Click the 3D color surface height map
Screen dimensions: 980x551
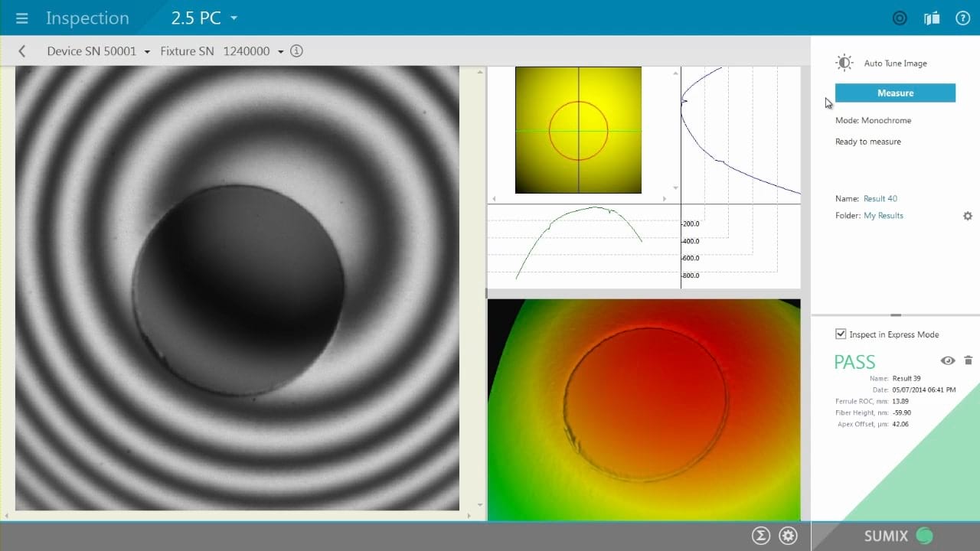point(644,409)
